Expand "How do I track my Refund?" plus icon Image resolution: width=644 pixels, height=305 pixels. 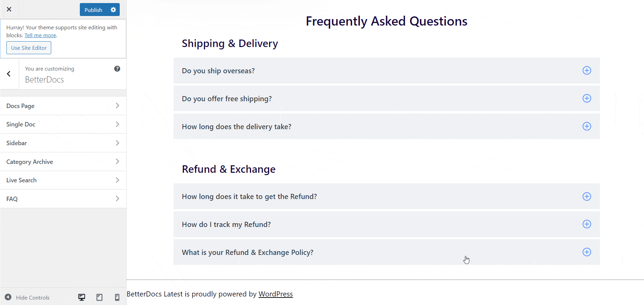pyautogui.click(x=587, y=224)
